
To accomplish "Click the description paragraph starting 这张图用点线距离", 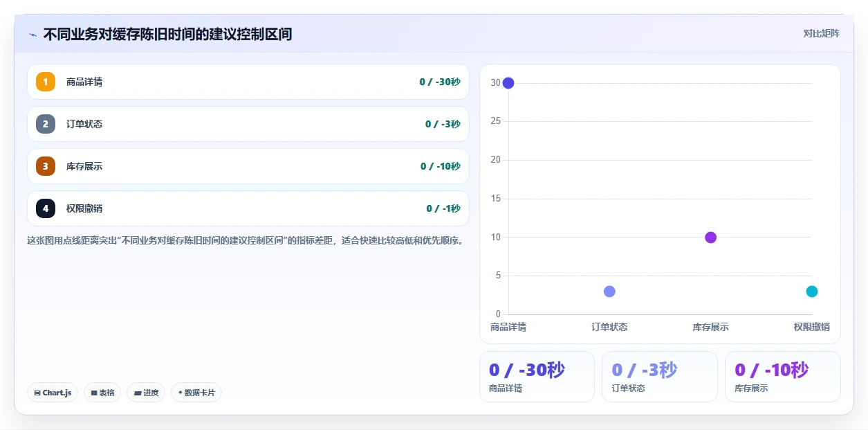I will click(x=245, y=241).
